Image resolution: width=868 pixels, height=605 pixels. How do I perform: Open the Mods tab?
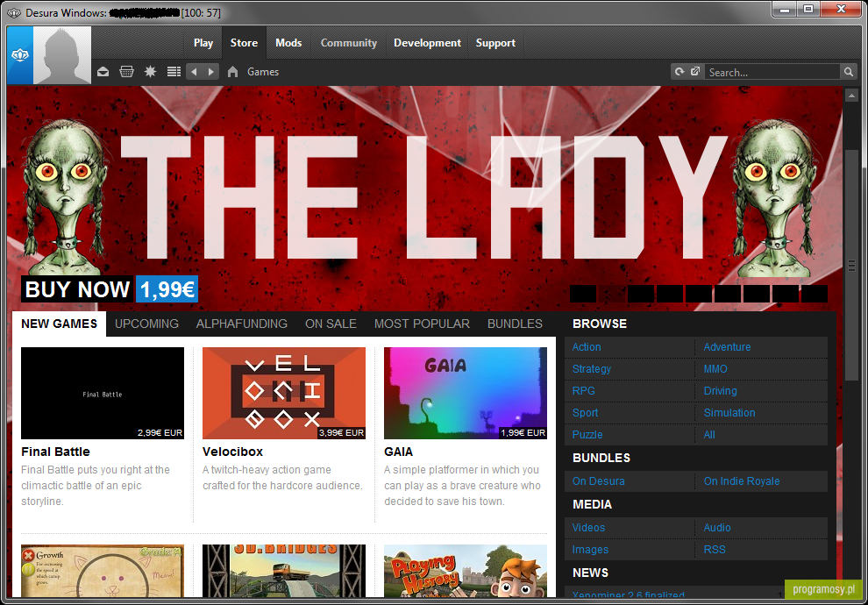pos(288,43)
